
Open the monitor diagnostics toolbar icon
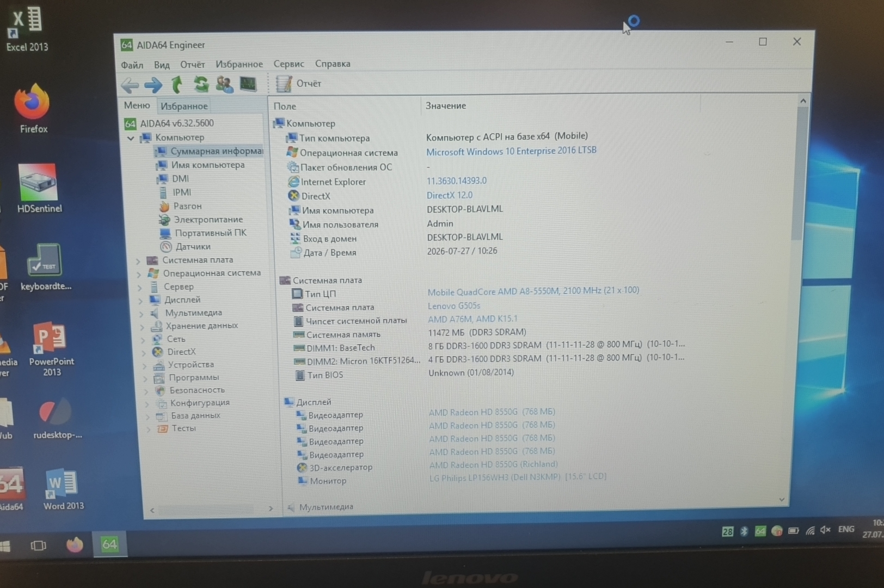(248, 84)
